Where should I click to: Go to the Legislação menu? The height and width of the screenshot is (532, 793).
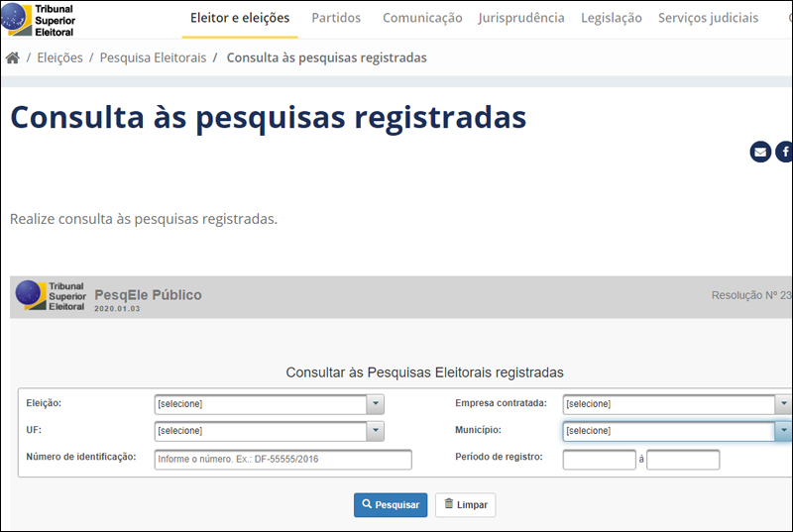612,18
